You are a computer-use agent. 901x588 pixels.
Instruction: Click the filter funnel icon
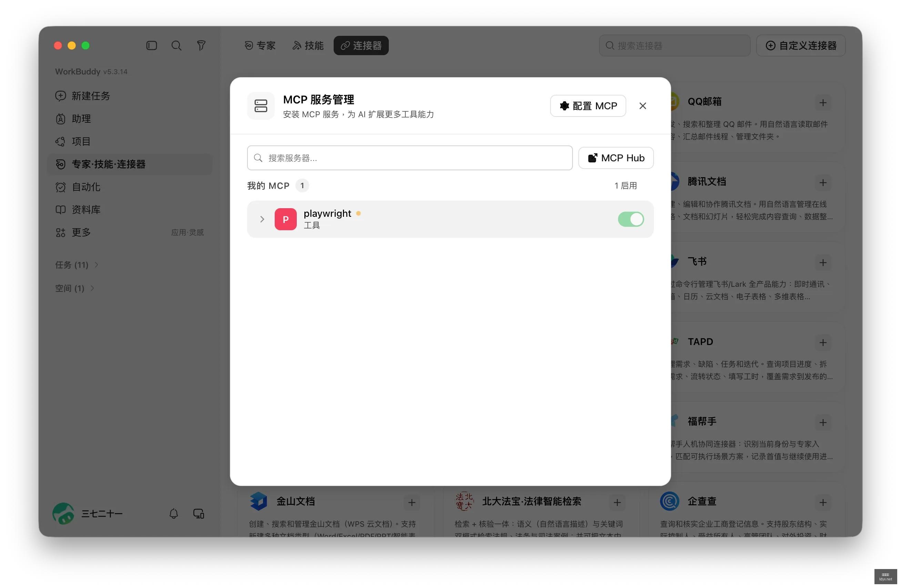tap(201, 46)
